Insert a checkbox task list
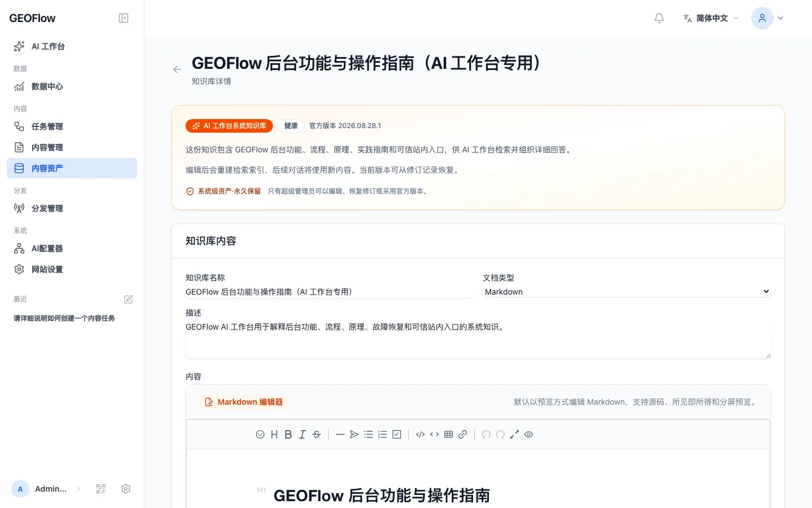812x508 pixels. click(396, 435)
